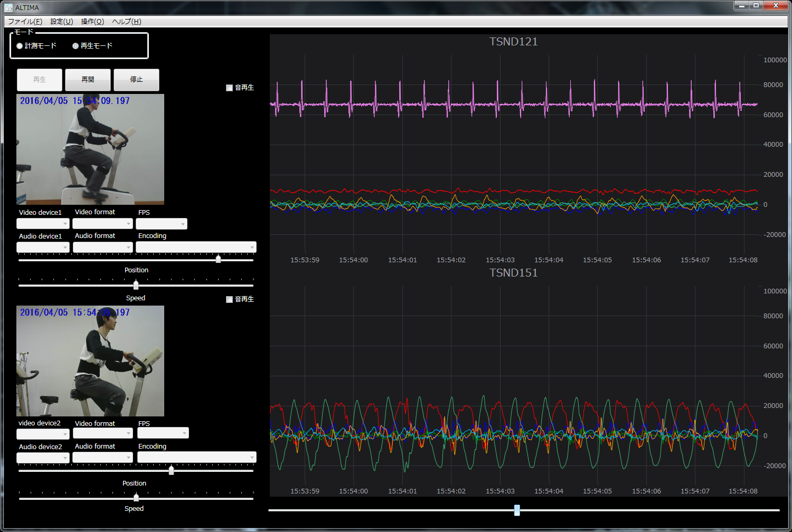Click the 再生 button
Screen dimensions: 792x532
40,80
